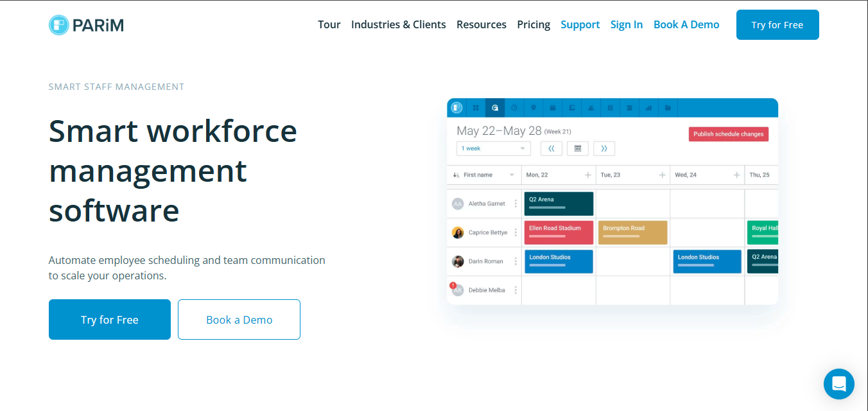The image size is (868, 411).
Task: Open the Pricing page from navigation
Action: 534,24
